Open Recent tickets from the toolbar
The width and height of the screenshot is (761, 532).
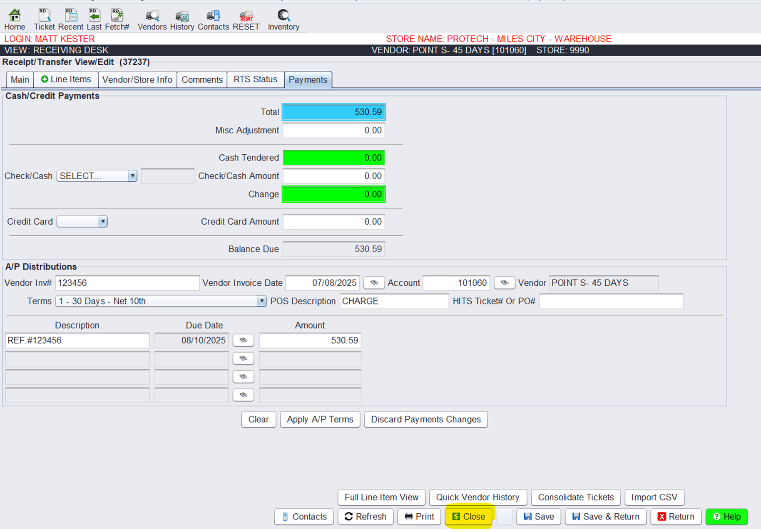point(71,20)
